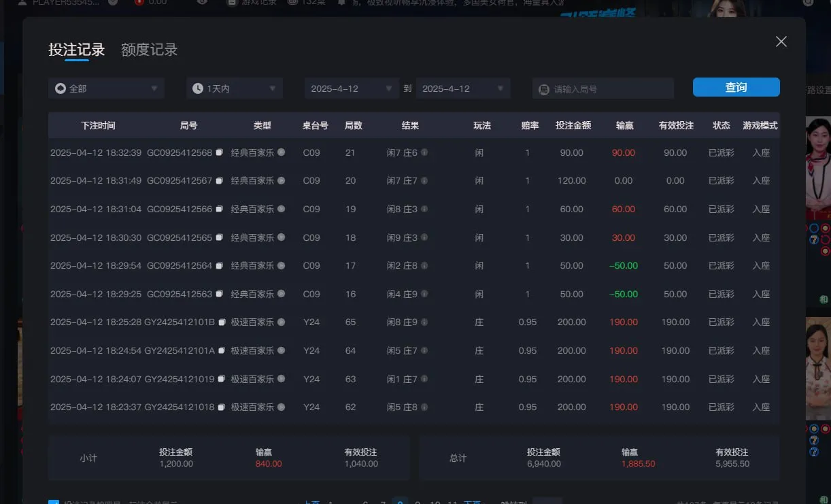Copy round number GC0925412568
The image size is (831, 504).
coord(219,153)
